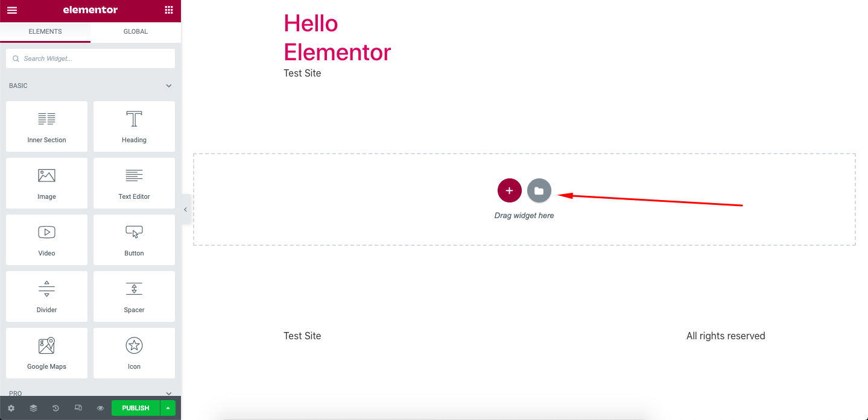Viewport: 868px width, 420px height.
Task: Open the Publish options arrow
Action: pos(168,408)
